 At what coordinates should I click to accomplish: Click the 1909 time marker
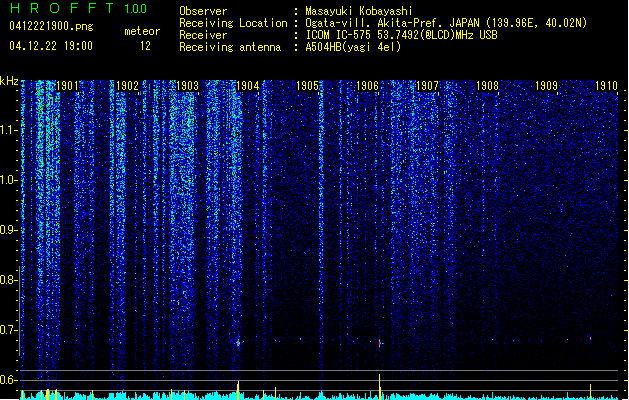click(x=547, y=85)
